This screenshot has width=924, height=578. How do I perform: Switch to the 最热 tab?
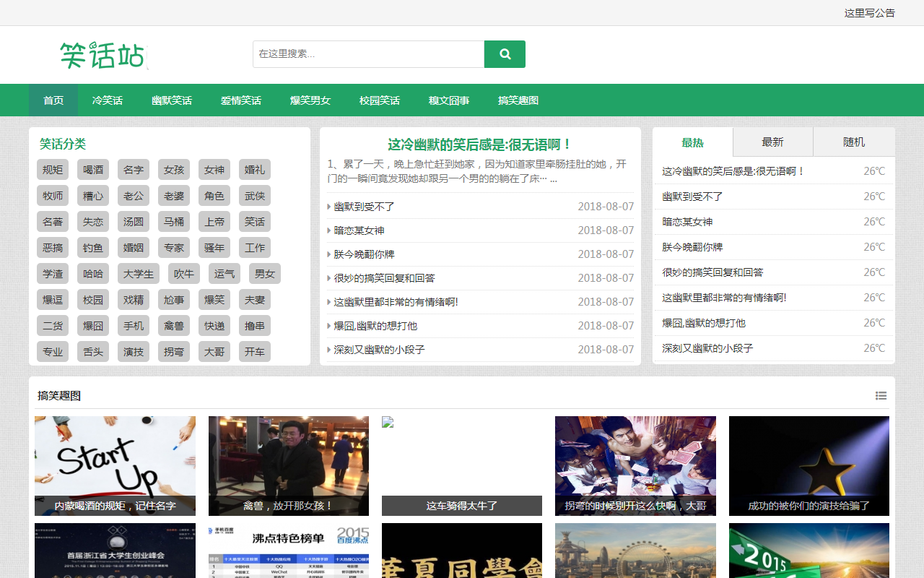click(692, 142)
